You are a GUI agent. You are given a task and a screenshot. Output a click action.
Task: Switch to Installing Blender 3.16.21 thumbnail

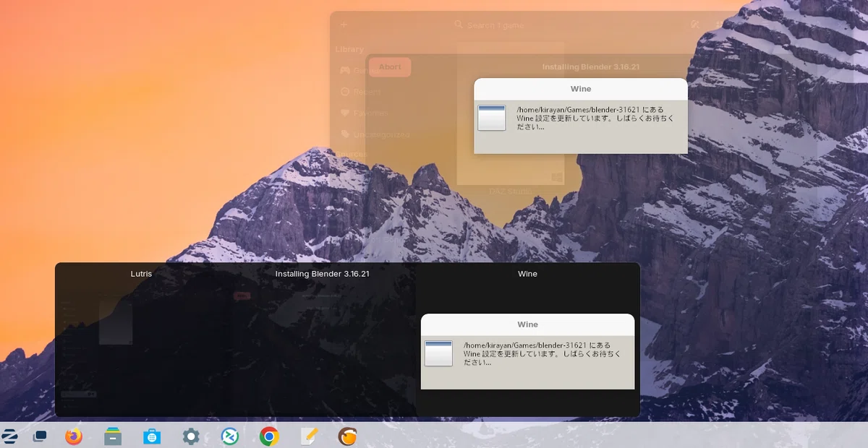(x=323, y=340)
